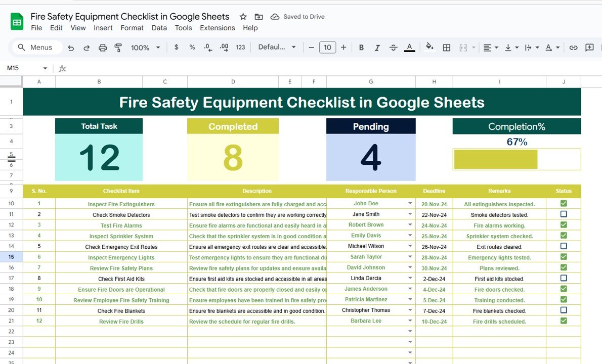Click the text rotation icon
602x364 pixels.
549,48
